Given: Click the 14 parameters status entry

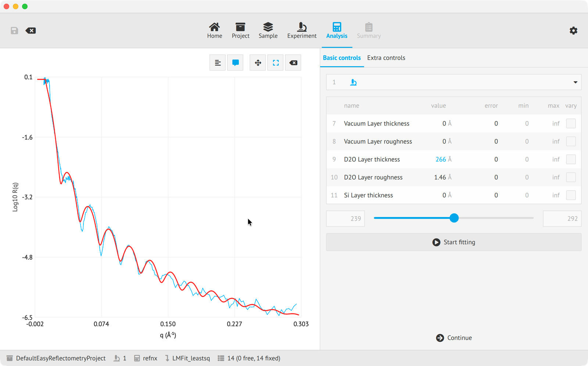Looking at the screenshot, I should coord(249,358).
